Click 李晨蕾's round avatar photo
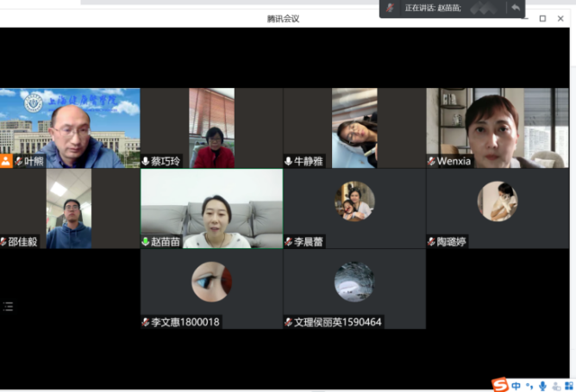Image resolution: width=576 pixels, height=392 pixels. pos(354,202)
